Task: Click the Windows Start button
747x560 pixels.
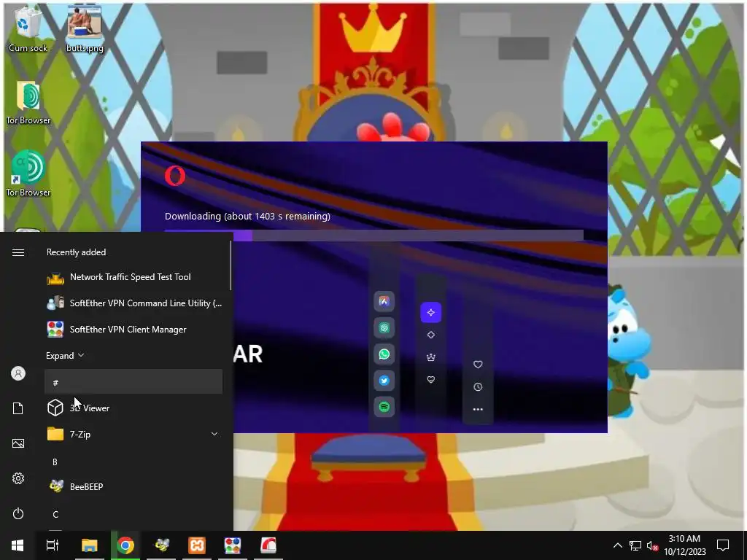Action: (18, 545)
